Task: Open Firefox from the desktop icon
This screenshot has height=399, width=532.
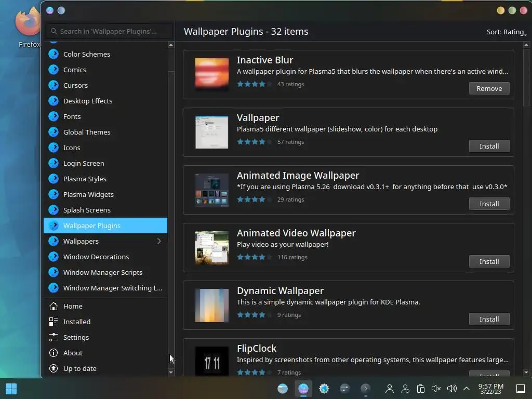Action: click(x=28, y=27)
